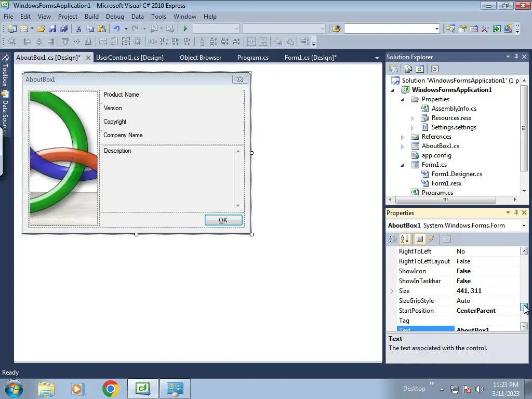Click the Make Same Width icon
This screenshot has width=532, height=399.
click(103, 42)
